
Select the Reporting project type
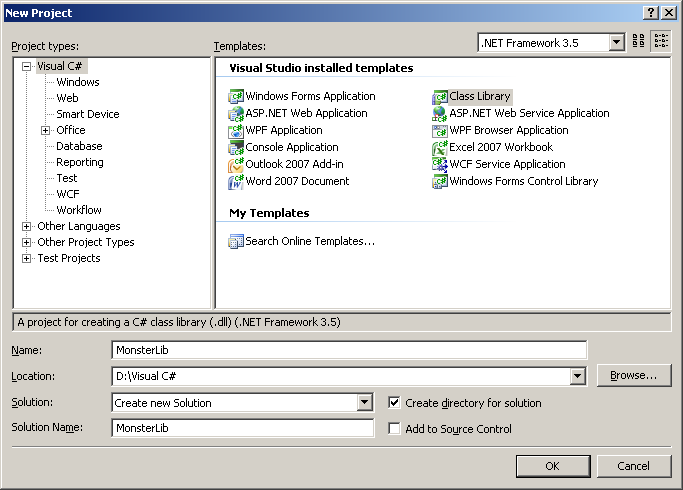tap(80, 162)
